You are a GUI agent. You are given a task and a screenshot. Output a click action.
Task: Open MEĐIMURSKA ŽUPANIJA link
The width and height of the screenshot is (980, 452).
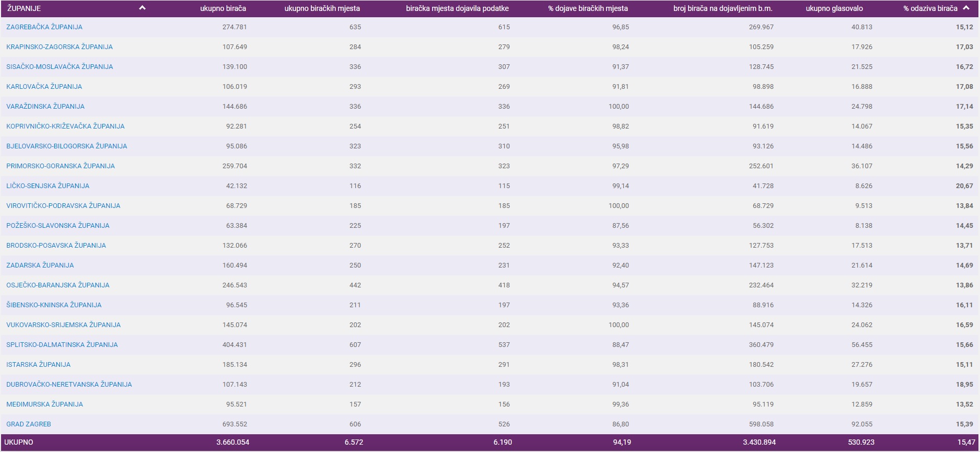click(44, 404)
